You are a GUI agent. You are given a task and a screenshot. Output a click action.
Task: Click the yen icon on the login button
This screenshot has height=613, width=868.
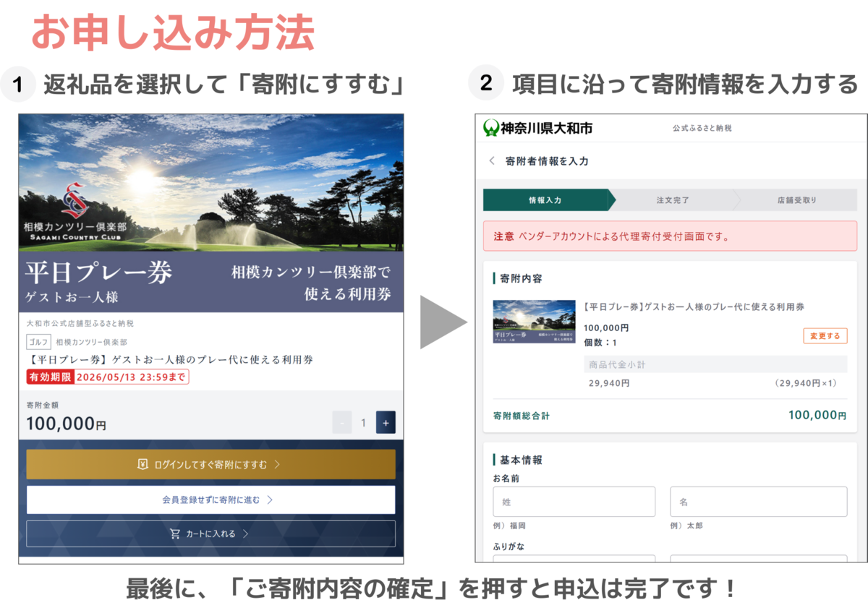[x=142, y=465]
